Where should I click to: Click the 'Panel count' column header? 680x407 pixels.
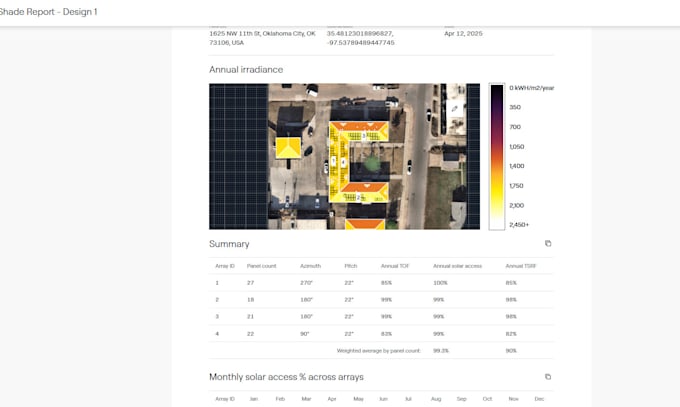pos(262,266)
